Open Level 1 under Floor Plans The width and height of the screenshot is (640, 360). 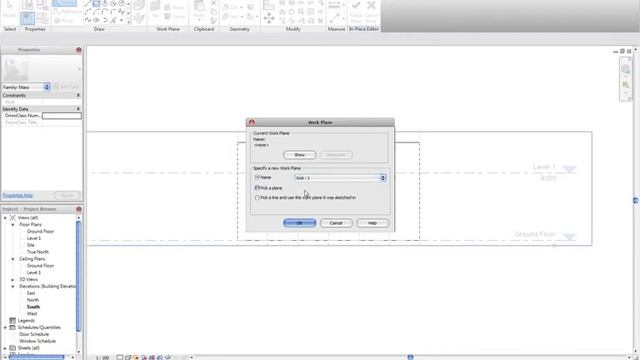pyautogui.click(x=34, y=238)
